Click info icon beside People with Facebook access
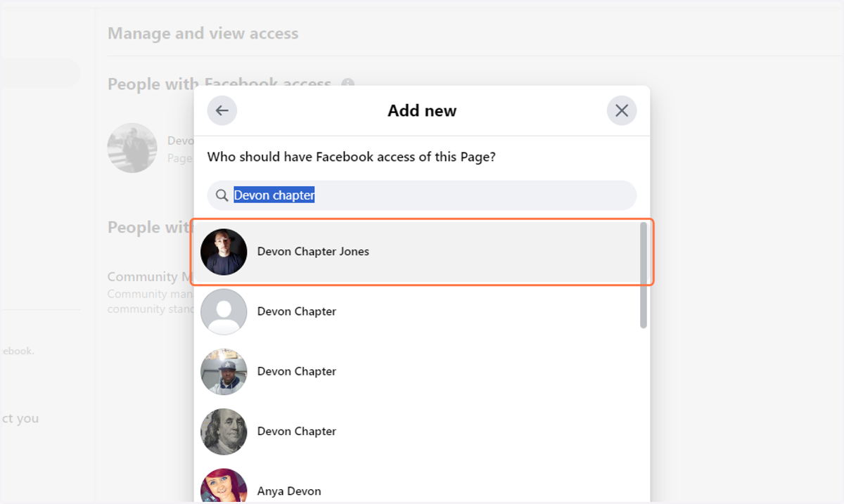Viewport: 844px width, 504px height. (347, 84)
